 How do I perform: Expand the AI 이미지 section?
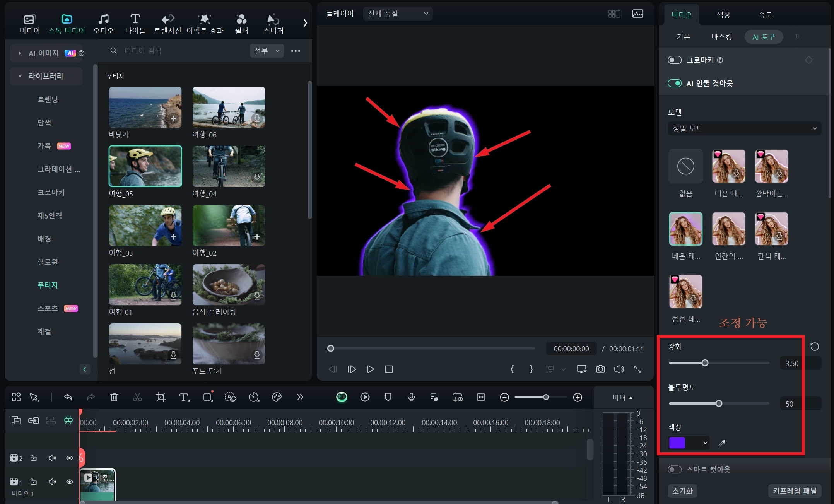tap(20, 53)
